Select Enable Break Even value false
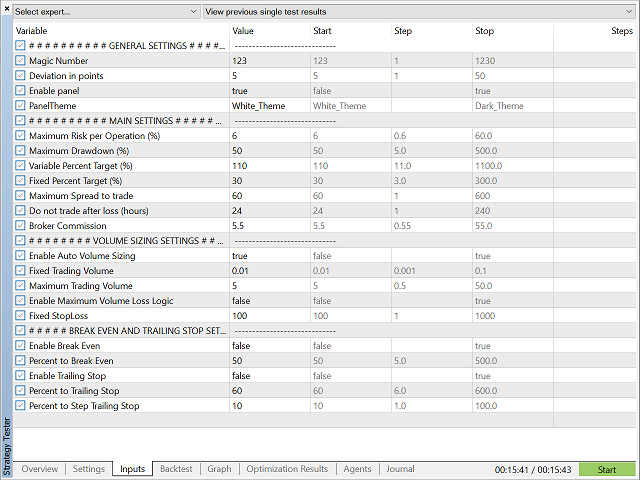Image resolution: width=640 pixels, height=480 pixels. coord(241,346)
